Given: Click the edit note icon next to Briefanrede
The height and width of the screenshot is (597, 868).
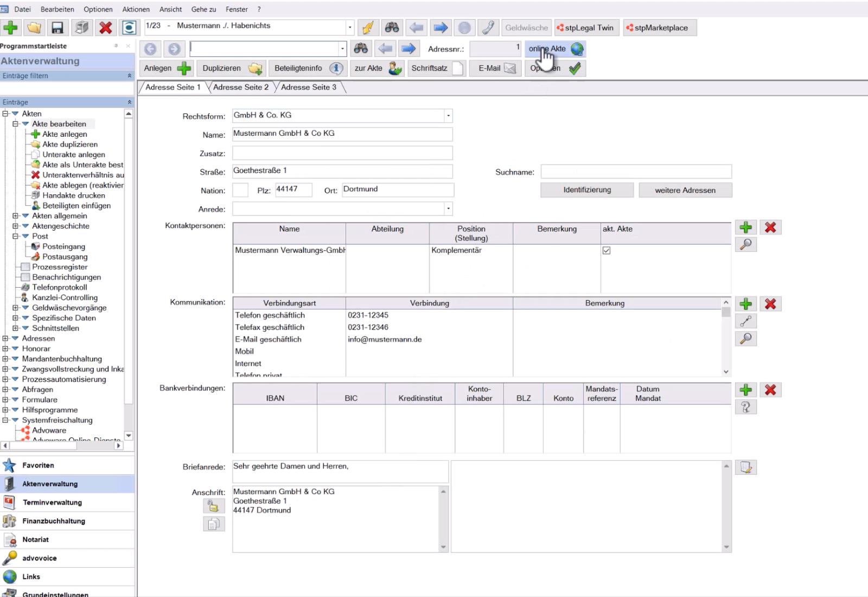Looking at the screenshot, I should (746, 467).
